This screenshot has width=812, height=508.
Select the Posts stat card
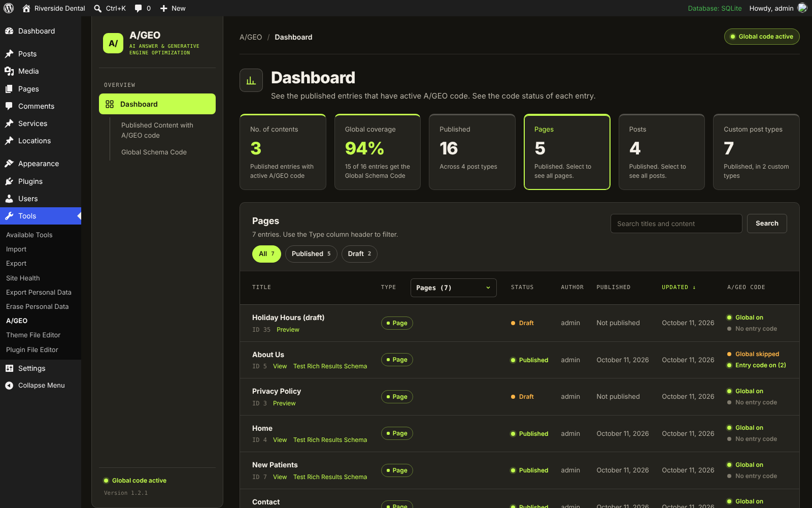[662, 152]
